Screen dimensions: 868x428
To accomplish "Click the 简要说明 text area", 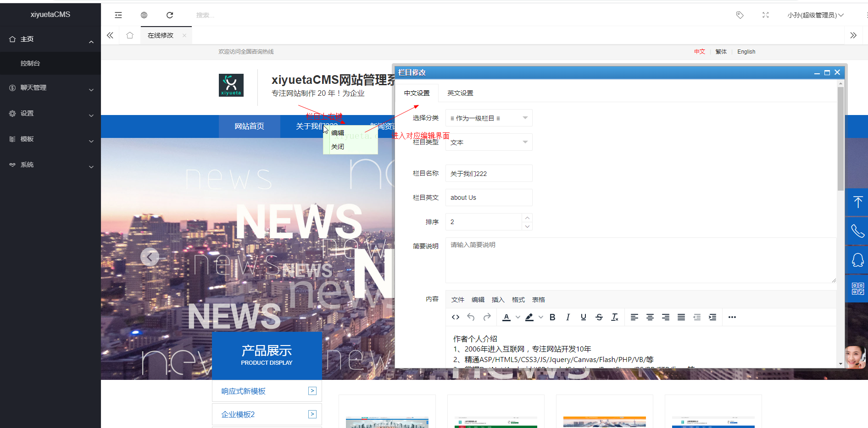I will coord(641,260).
